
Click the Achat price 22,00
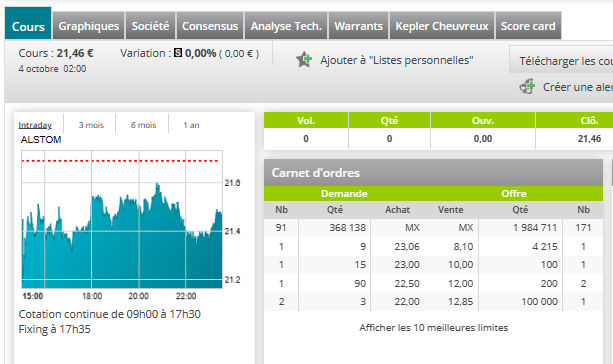tap(407, 301)
